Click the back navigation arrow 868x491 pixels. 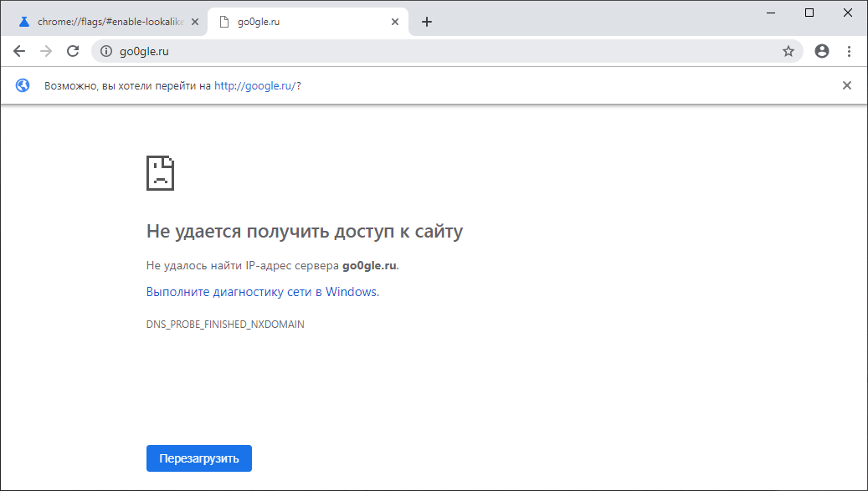pyautogui.click(x=18, y=51)
